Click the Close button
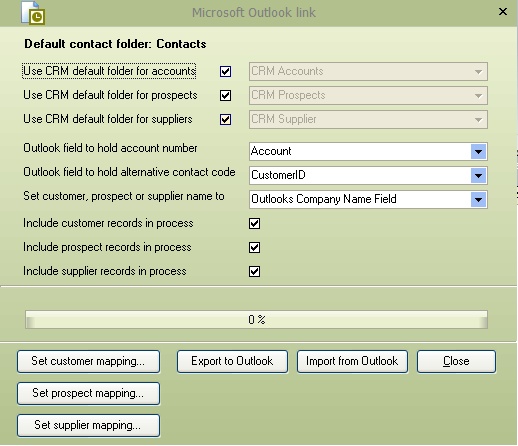The image size is (518, 446). (x=456, y=361)
